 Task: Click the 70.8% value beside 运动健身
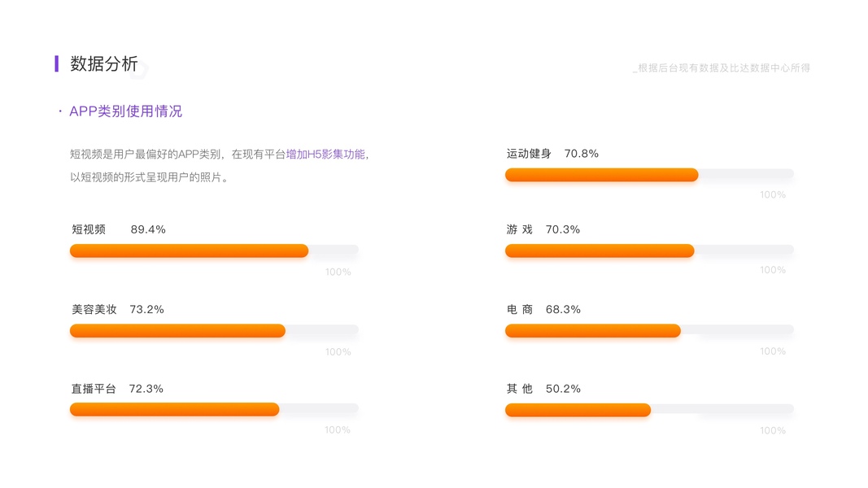[581, 153]
